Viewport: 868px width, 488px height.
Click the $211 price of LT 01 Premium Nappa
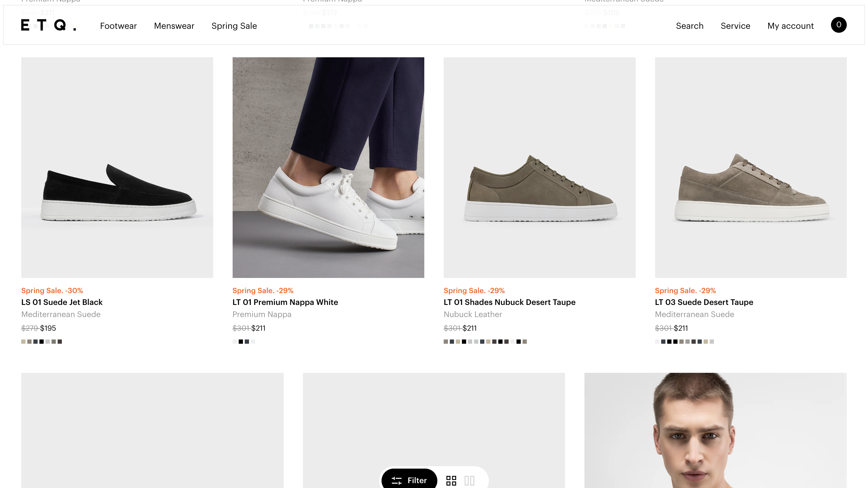(x=258, y=328)
